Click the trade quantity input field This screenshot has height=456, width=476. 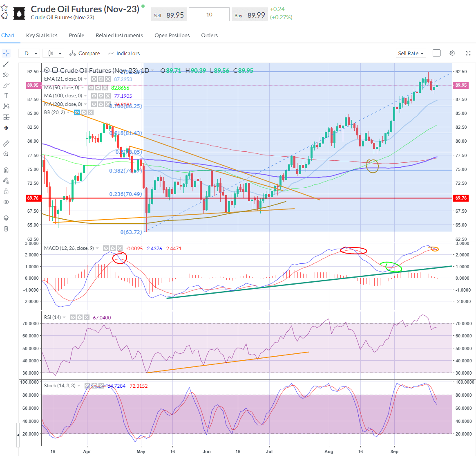[x=209, y=15]
